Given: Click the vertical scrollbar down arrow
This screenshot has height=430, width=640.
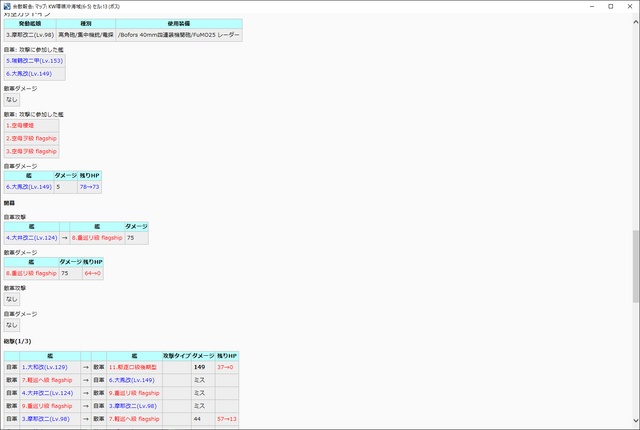Looking at the screenshot, I should tap(636, 420).
